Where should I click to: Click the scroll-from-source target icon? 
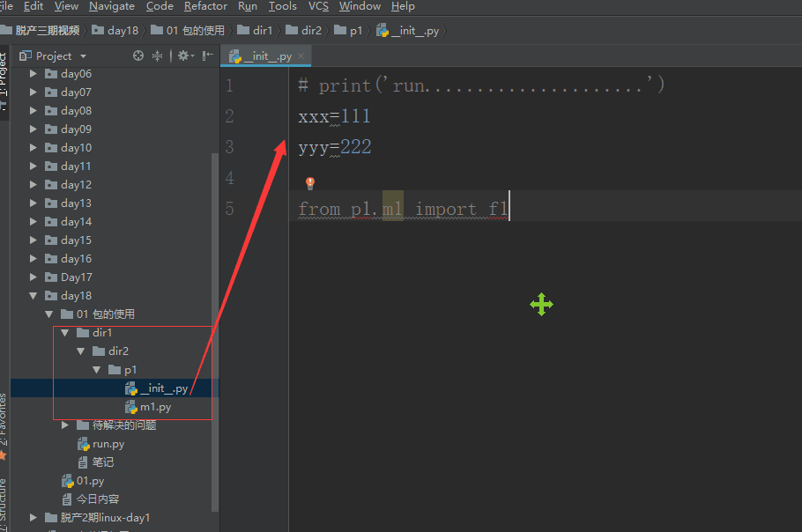(137, 55)
